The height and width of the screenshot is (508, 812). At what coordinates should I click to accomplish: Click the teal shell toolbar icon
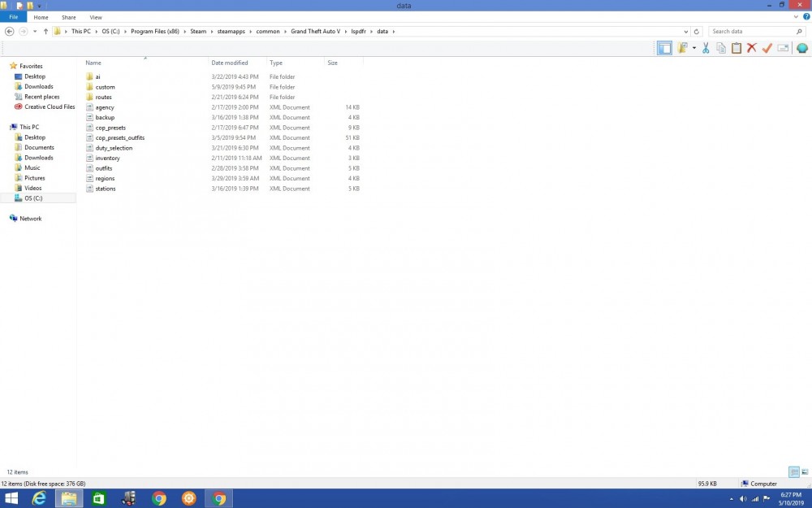click(802, 48)
